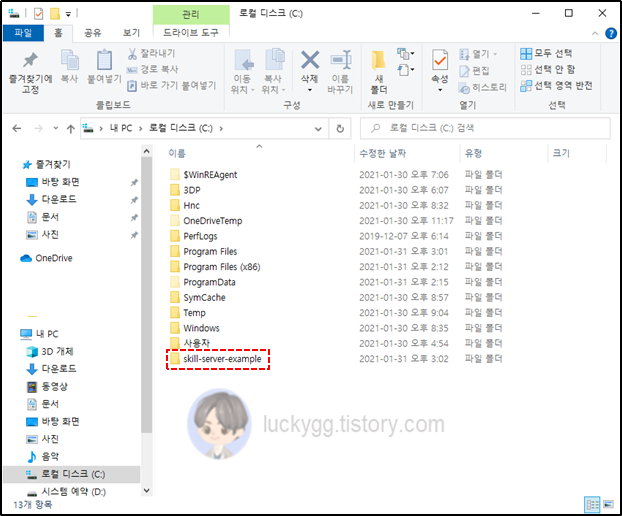Click the 관리 manage contextual tab

(x=191, y=15)
